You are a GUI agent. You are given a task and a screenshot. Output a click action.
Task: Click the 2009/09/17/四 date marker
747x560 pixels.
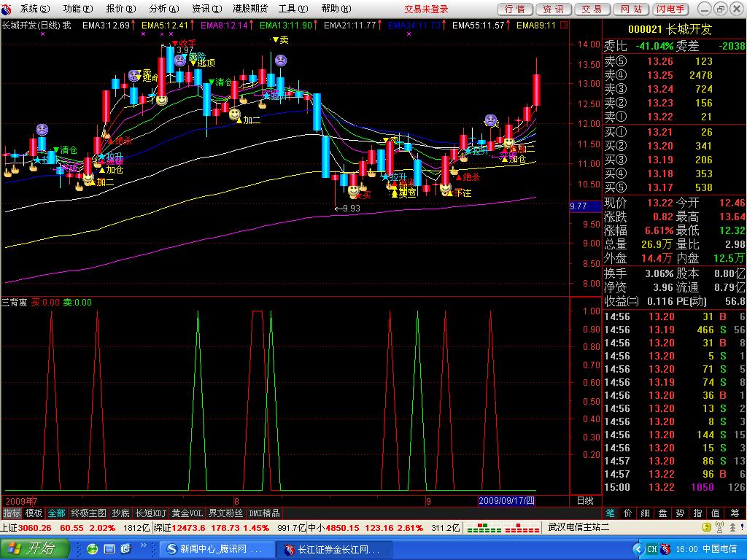pyautogui.click(x=506, y=500)
